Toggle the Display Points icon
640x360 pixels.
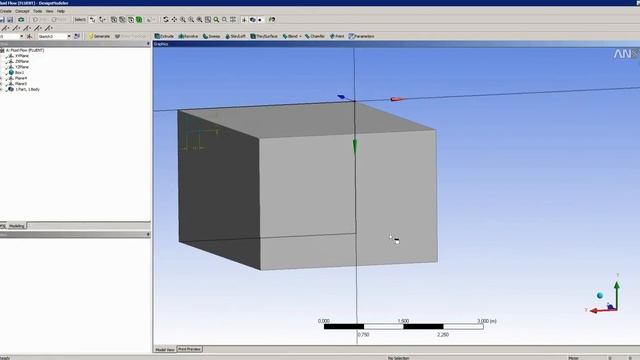tap(260, 20)
